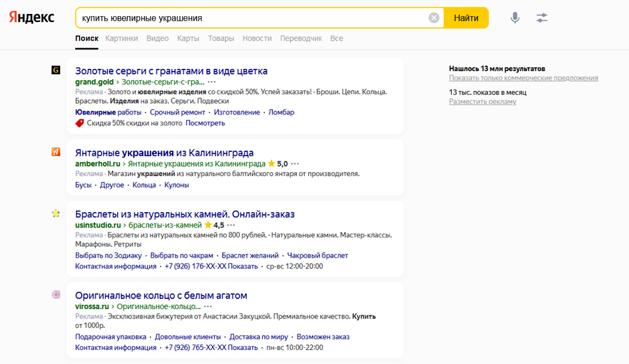Open result Золотые серьги с гранатами в виде цветка

point(171,71)
